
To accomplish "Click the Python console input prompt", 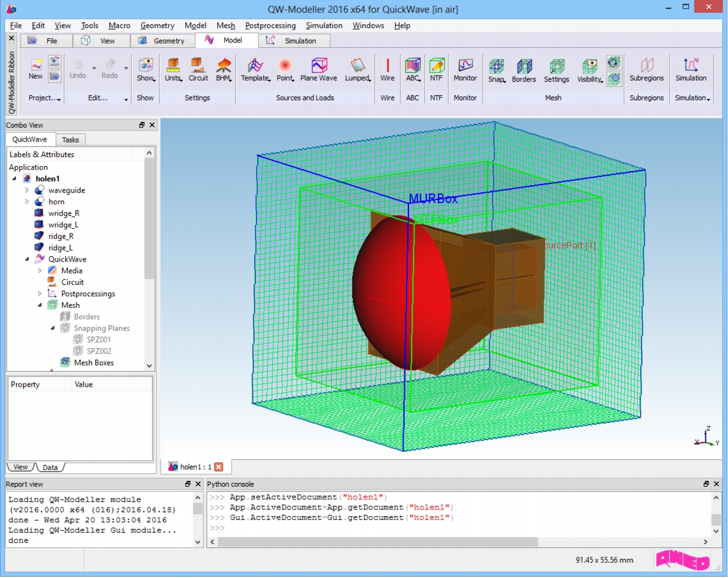I will [x=217, y=528].
